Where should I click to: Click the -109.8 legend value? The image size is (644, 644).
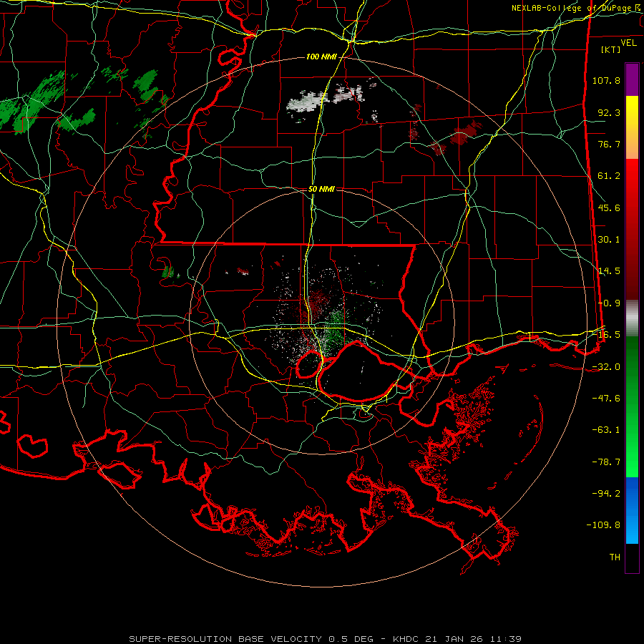[x=603, y=525]
